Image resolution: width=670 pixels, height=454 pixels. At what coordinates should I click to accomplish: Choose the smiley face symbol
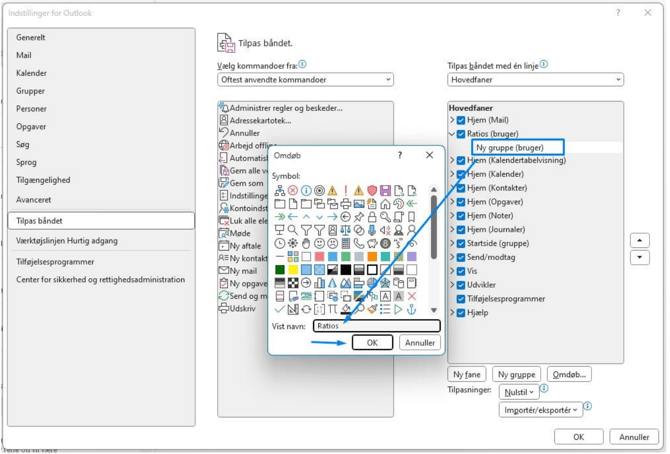click(x=319, y=243)
